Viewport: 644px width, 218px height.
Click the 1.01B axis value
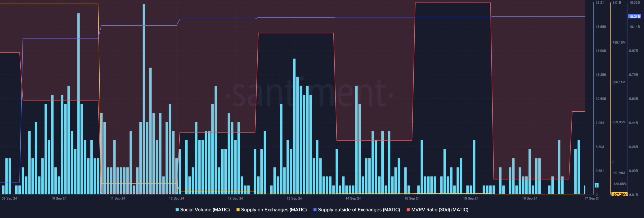(x=617, y=3)
